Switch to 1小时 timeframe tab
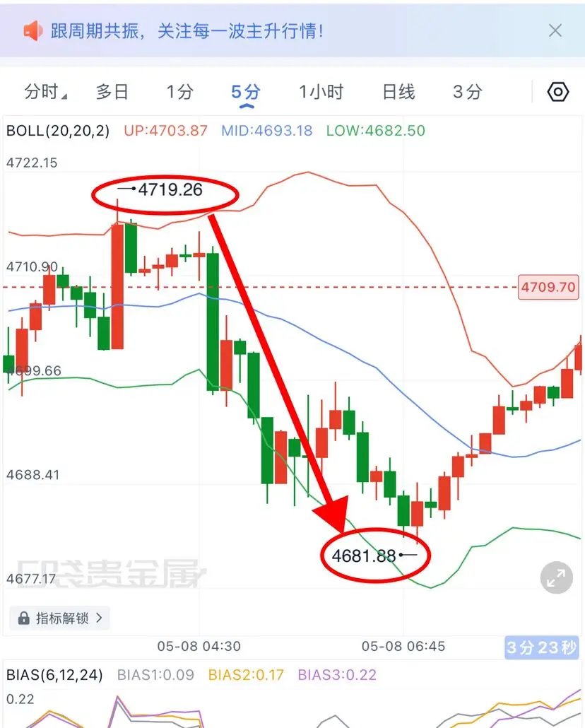585x728 pixels. pyautogui.click(x=321, y=92)
